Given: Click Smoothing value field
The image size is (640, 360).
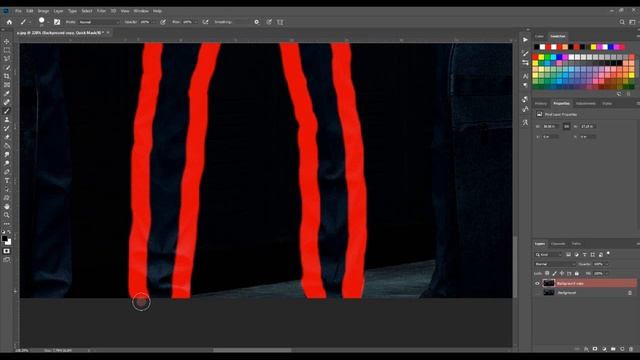Looking at the screenshot, I should point(240,22).
